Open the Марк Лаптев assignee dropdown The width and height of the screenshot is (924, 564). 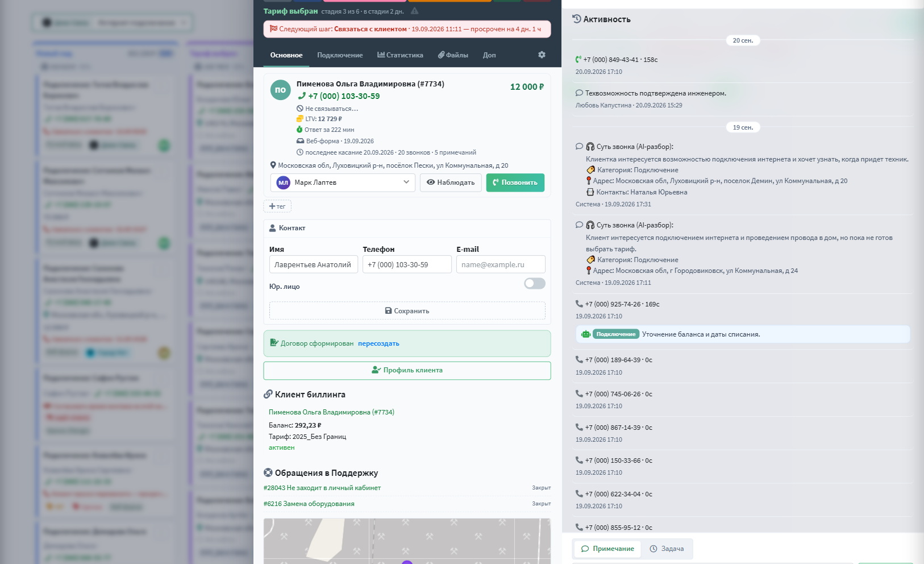click(343, 183)
